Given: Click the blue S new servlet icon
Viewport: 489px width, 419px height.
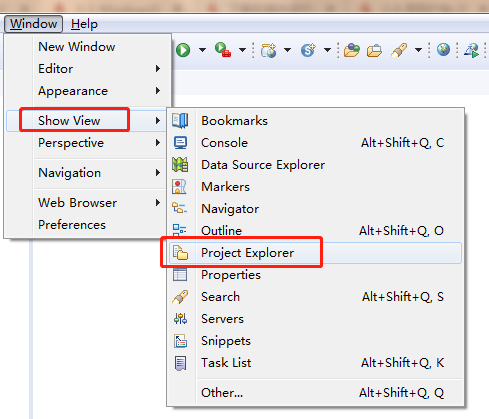Looking at the screenshot, I should pyautogui.click(x=308, y=50).
